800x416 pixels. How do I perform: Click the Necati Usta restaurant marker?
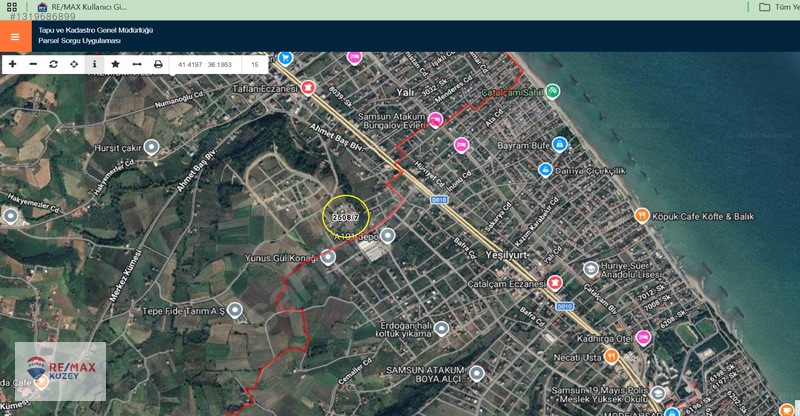[x=611, y=356]
